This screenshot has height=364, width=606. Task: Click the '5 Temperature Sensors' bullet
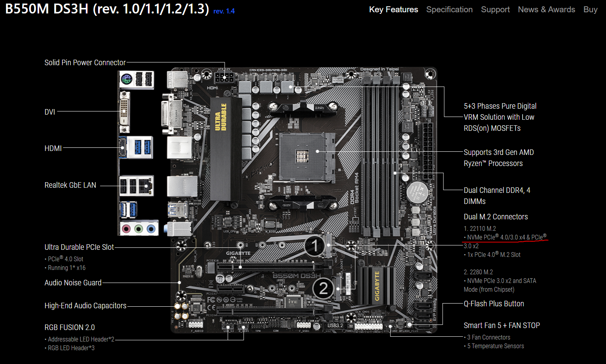[495, 346]
